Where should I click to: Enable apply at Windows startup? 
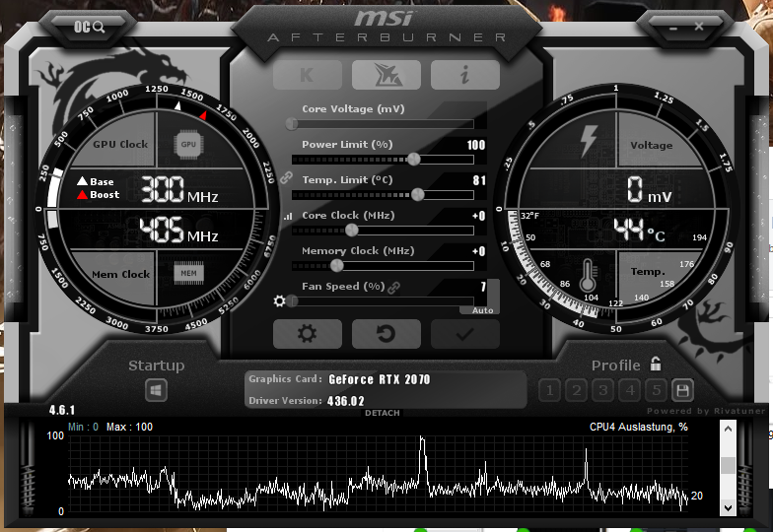coord(156,391)
